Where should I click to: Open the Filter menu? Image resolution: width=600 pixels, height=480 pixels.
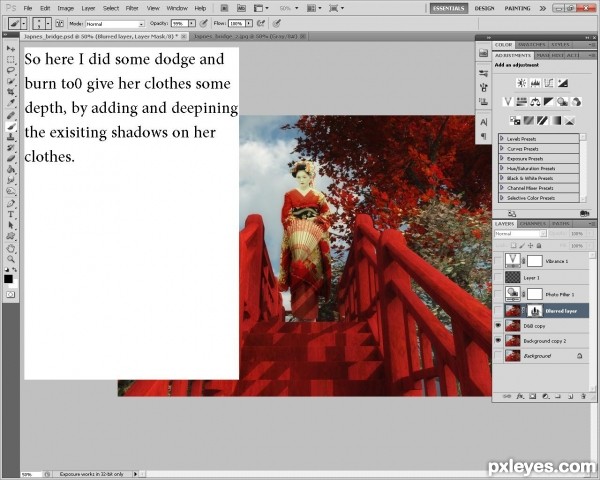coord(132,8)
